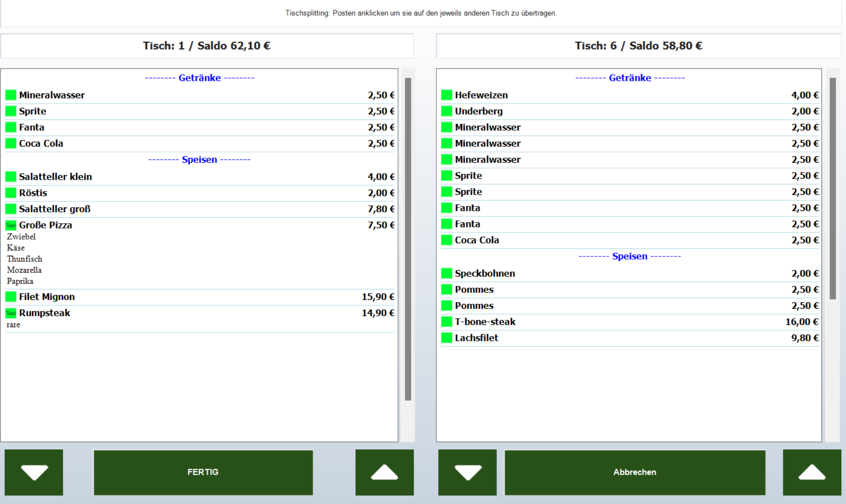
Task: Click down arrow under Tisch 6 list
Action: [467, 472]
